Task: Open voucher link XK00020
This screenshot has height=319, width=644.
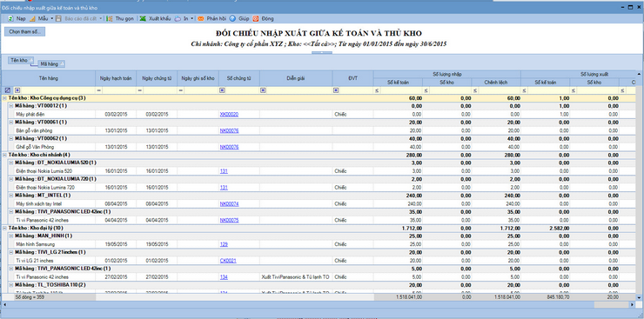Action: (x=229, y=115)
